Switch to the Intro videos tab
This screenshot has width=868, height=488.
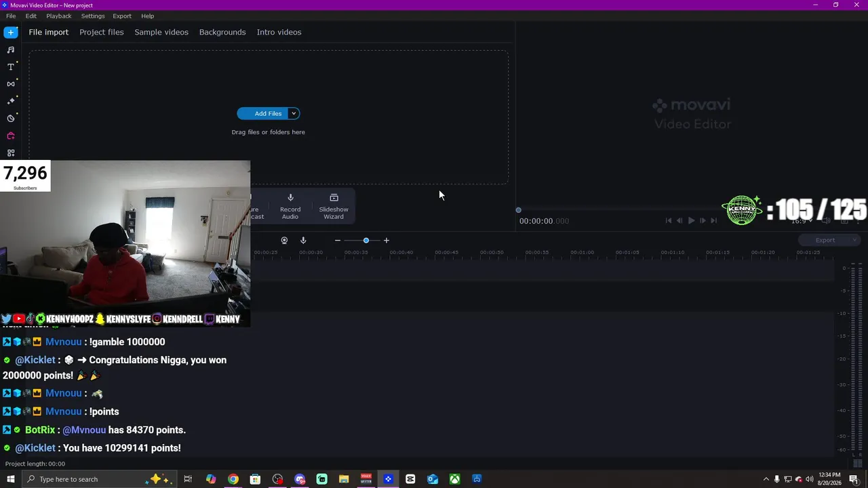pos(279,33)
